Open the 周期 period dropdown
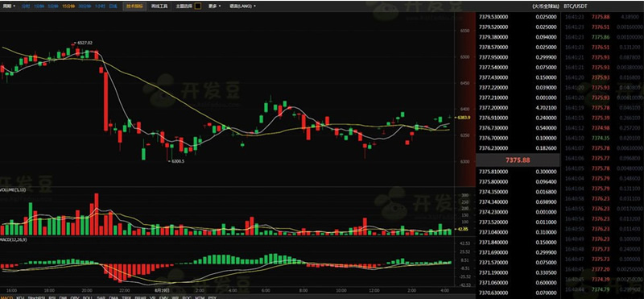Viewport: 644px width, 299px height. tap(9, 6)
